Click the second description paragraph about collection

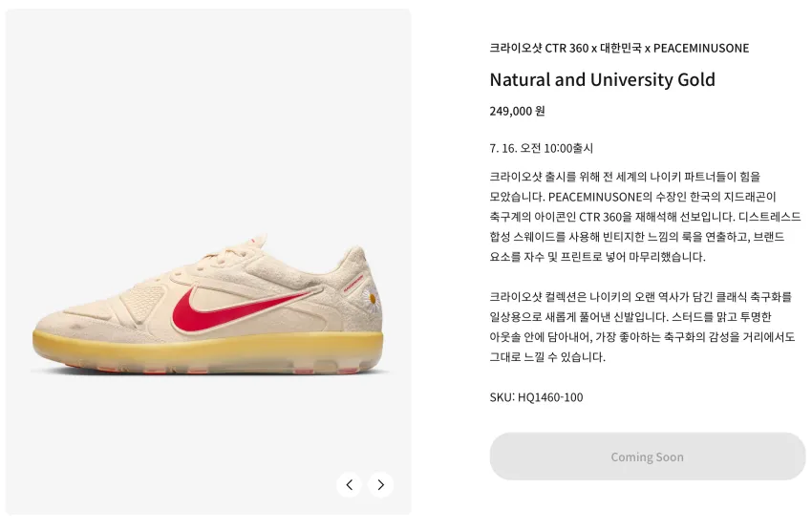tap(642, 327)
